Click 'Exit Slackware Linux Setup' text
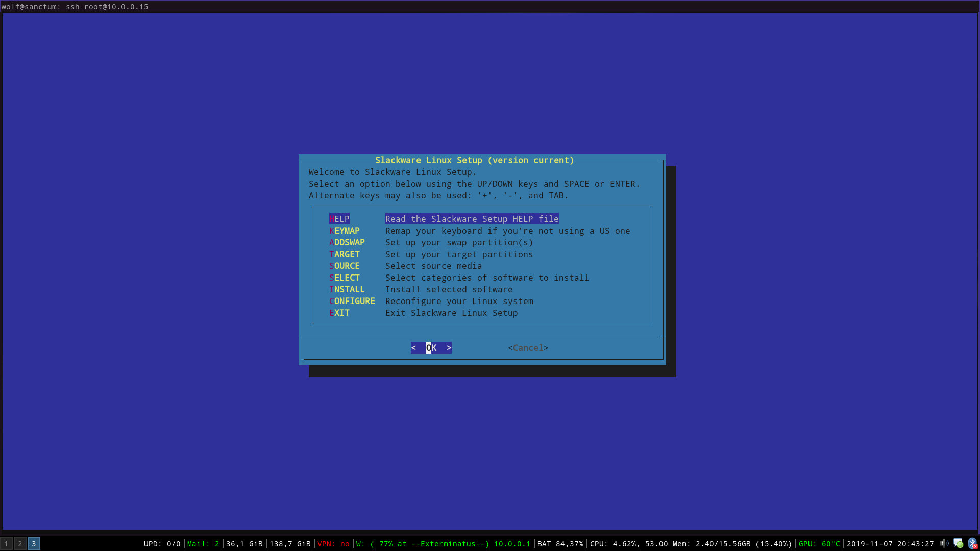Viewport: 980px width, 551px height. (452, 313)
